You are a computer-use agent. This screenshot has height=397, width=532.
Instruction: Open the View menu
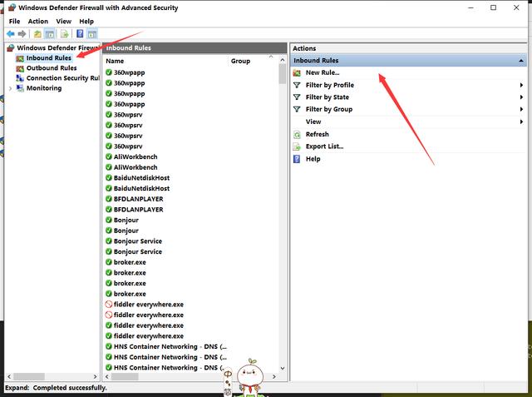click(x=64, y=22)
